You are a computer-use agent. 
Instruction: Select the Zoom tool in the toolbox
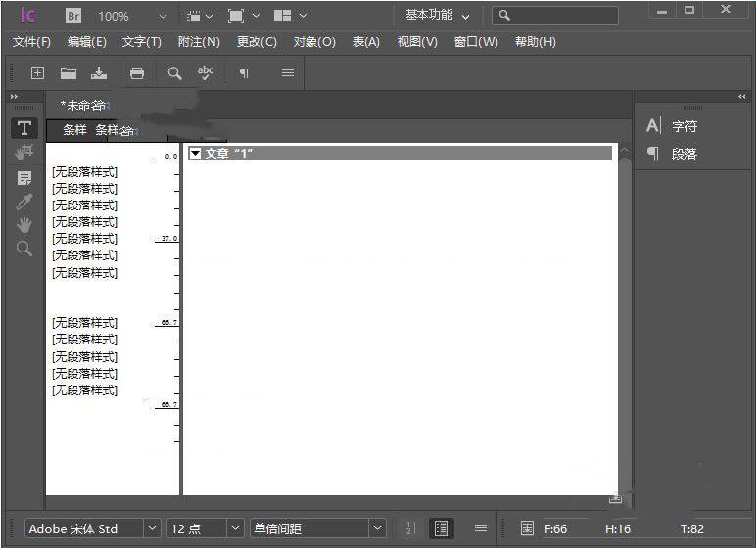click(x=24, y=249)
